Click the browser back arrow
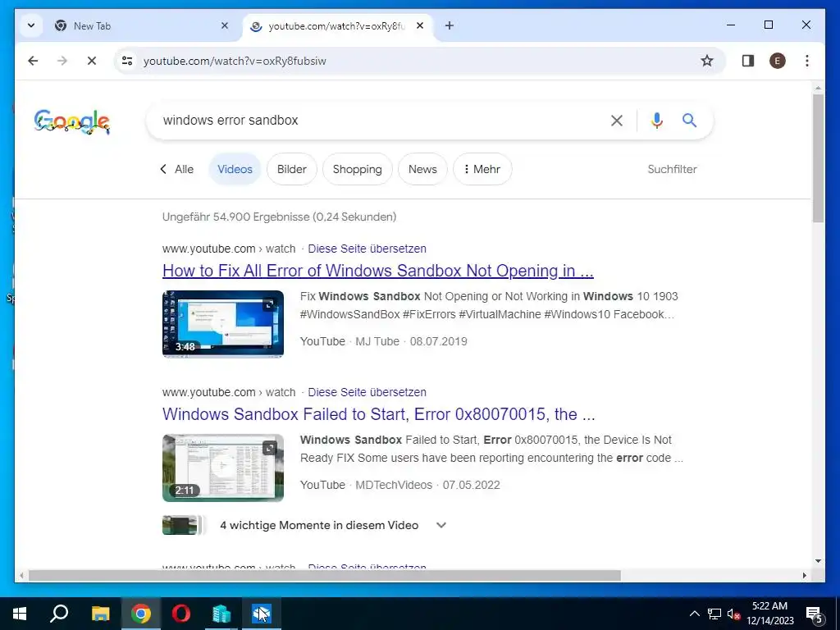840x630 pixels. [33, 61]
